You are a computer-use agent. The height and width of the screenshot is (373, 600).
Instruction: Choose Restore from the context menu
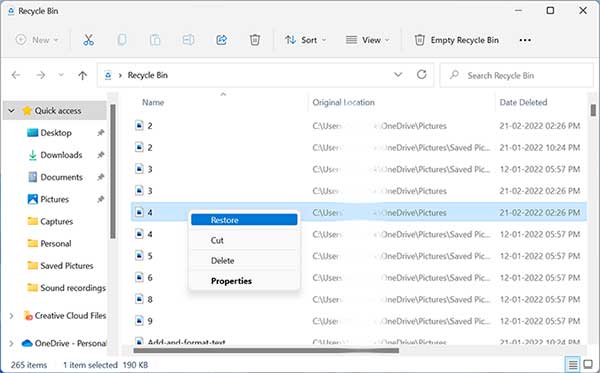(244, 220)
